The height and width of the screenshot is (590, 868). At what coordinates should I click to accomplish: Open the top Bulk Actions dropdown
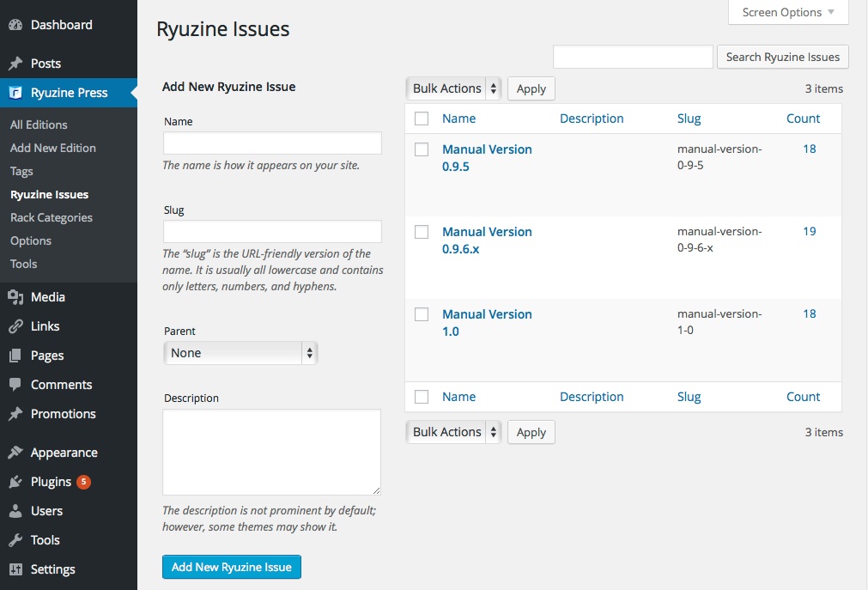click(453, 88)
